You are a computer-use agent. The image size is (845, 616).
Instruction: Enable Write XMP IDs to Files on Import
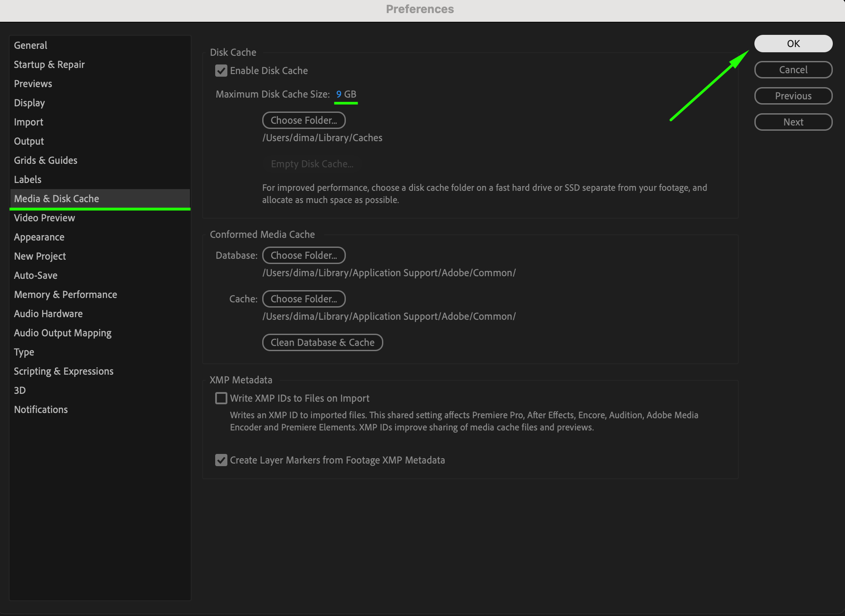click(221, 398)
